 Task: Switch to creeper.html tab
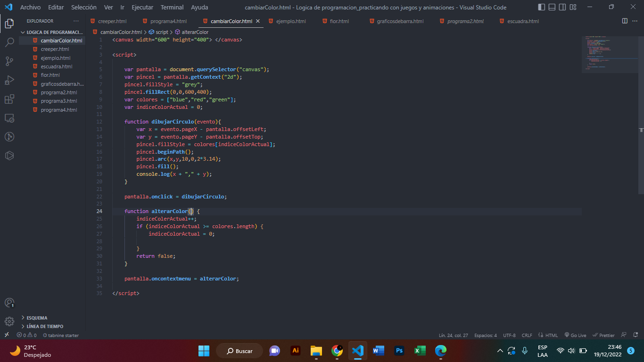click(x=112, y=21)
